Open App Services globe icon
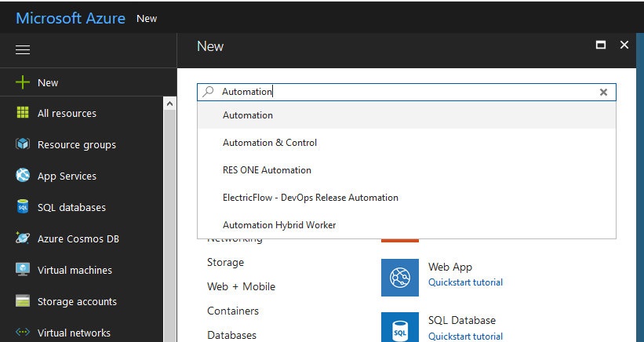This screenshot has height=342, width=644. 23,175
